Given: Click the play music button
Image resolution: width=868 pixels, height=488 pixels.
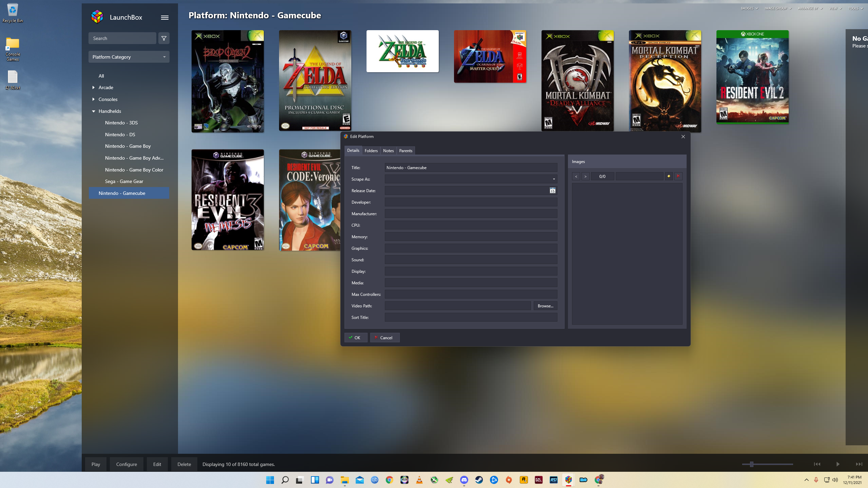Looking at the screenshot, I should 838,464.
